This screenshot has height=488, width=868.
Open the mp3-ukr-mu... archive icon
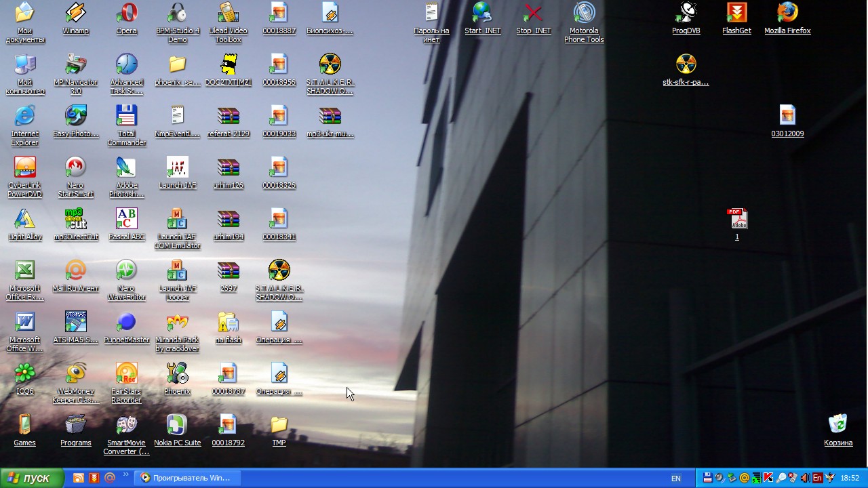330,121
